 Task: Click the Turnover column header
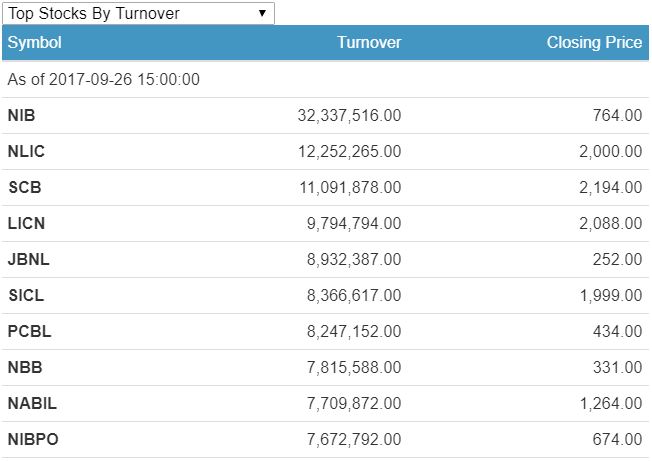coord(369,43)
